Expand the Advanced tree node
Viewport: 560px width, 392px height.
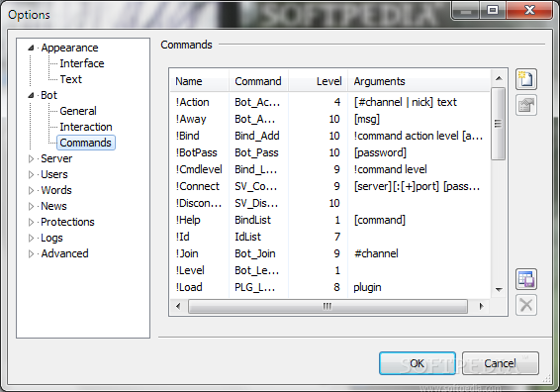(31, 253)
